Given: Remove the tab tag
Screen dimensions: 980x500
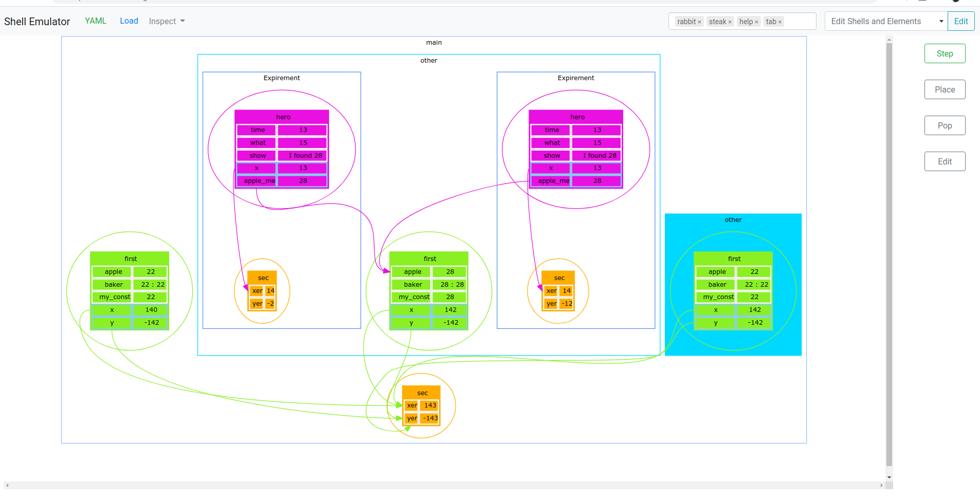Looking at the screenshot, I should pyautogui.click(x=780, y=22).
